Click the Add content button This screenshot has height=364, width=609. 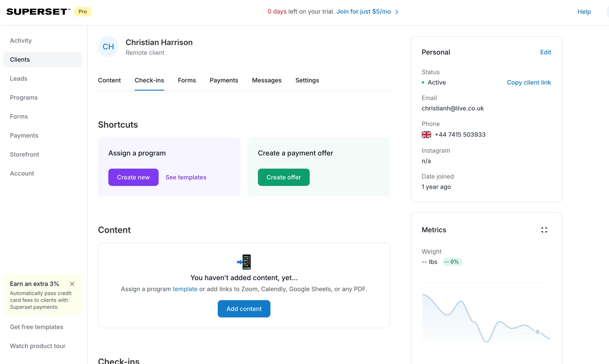244,309
